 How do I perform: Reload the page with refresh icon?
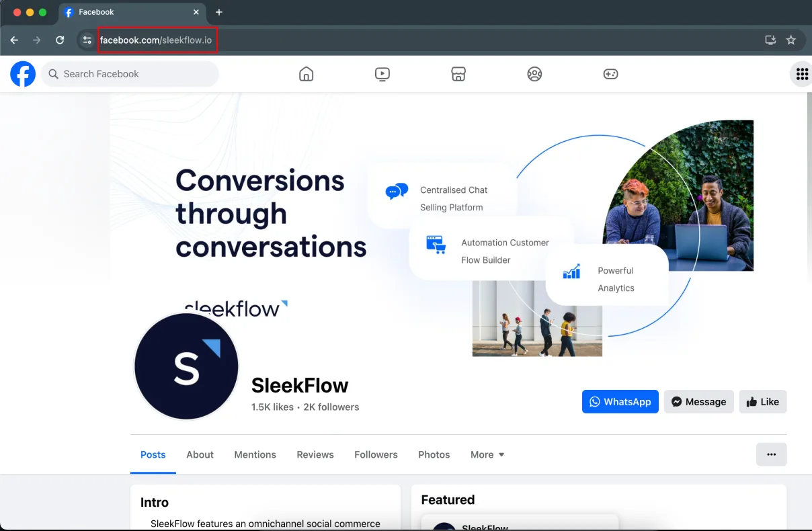tap(60, 40)
